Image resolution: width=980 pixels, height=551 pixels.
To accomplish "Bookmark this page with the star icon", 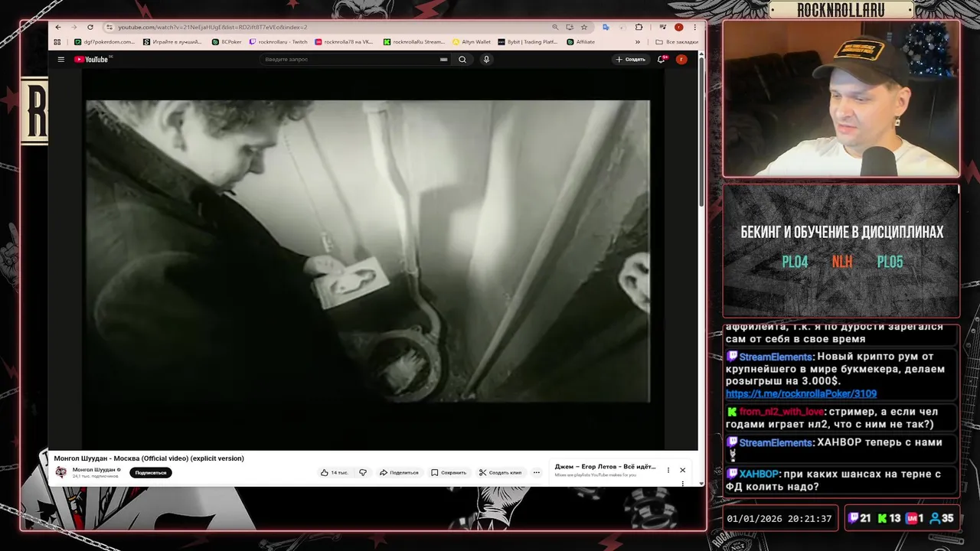I will [584, 27].
